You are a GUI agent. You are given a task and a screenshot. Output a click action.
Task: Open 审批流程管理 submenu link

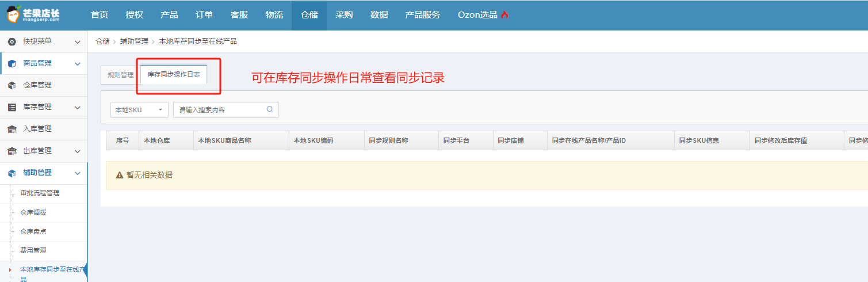[x=40, y=193]
